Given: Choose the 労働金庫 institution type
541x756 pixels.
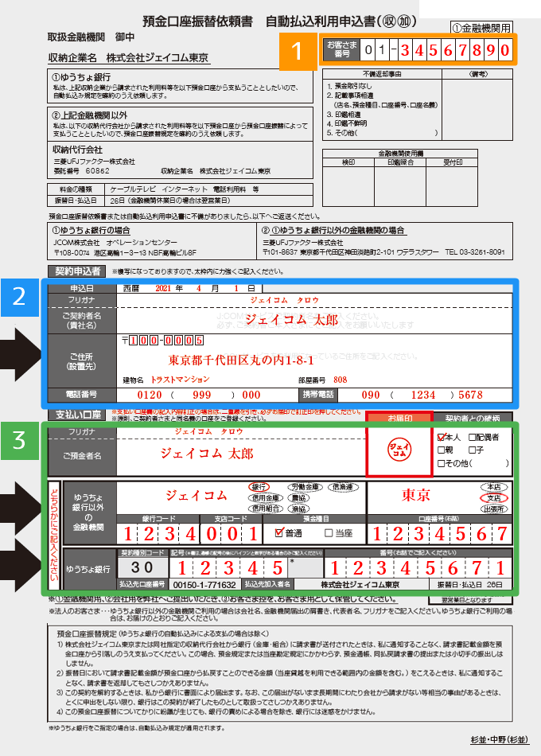Looking at the screenshot, I should (x=306, y=487).
